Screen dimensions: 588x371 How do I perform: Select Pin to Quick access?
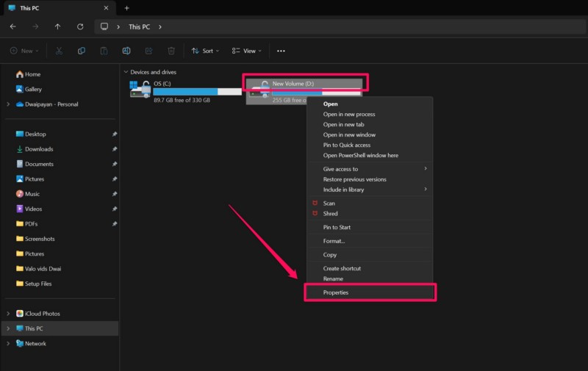346,145
